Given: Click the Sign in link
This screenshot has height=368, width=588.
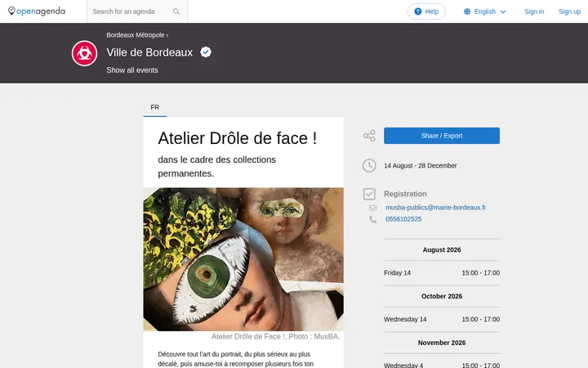Looking at the screenshot, I should point(534,11).
